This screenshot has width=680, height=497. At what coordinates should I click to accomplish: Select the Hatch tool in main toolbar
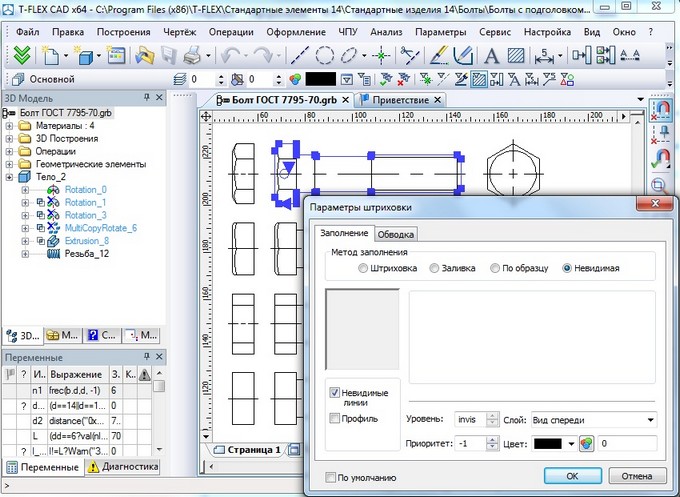point(516,56)
